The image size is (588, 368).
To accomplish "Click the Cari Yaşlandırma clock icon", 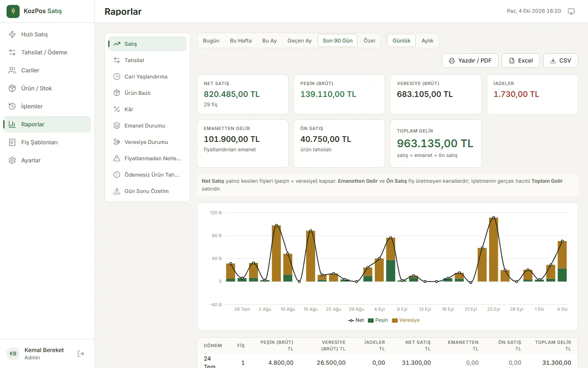I will click(x=117, y=76).
